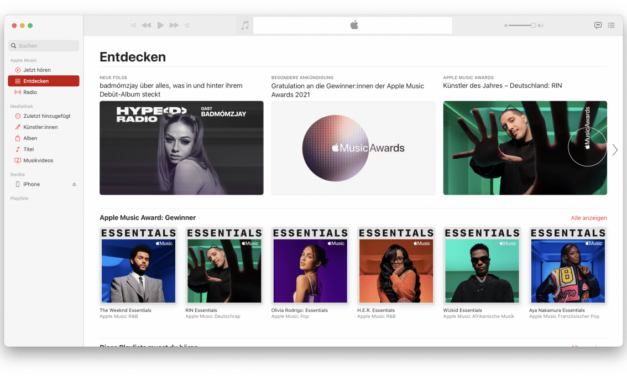The image size is (627, 376).
Task: Select Entdecken in the sidebar
Action: point(44,81)
